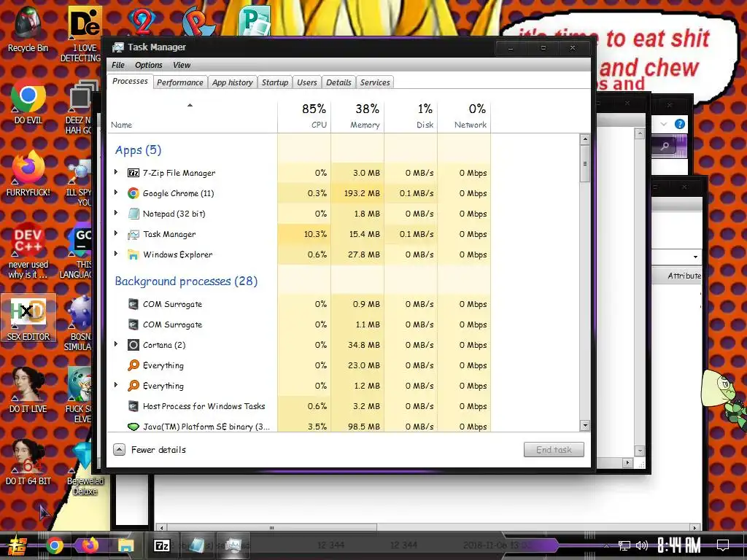The height and width of the screenshot is (560, 747).
Task: Sort processes by Disk column header
Action: point(411,116)
